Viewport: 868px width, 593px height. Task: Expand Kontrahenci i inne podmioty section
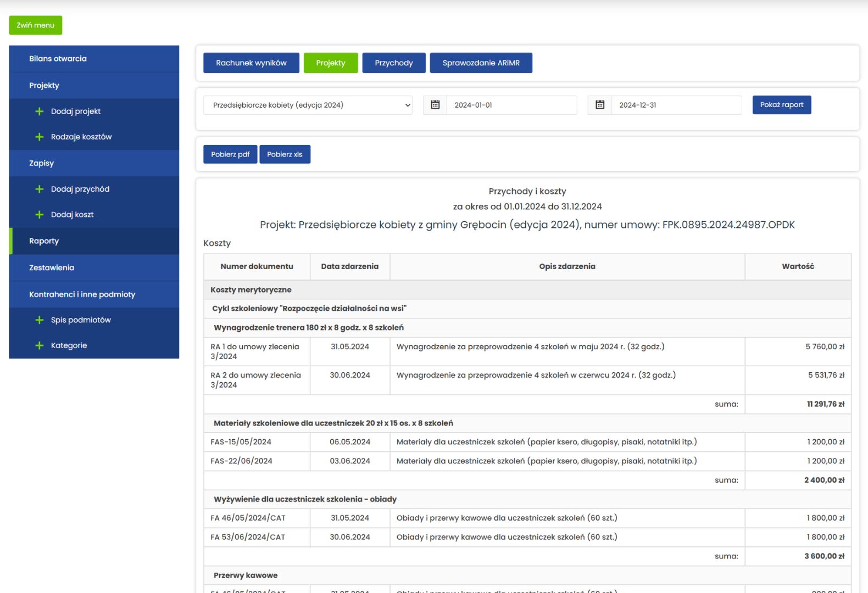(x=82, y=294)
